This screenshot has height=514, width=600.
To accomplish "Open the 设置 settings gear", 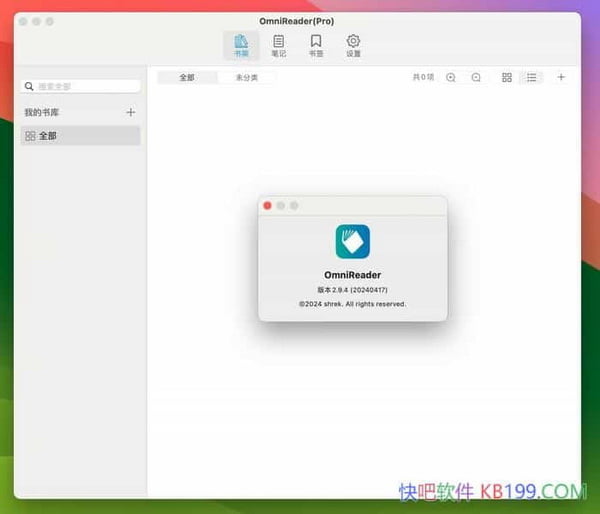I will (353, 45).
